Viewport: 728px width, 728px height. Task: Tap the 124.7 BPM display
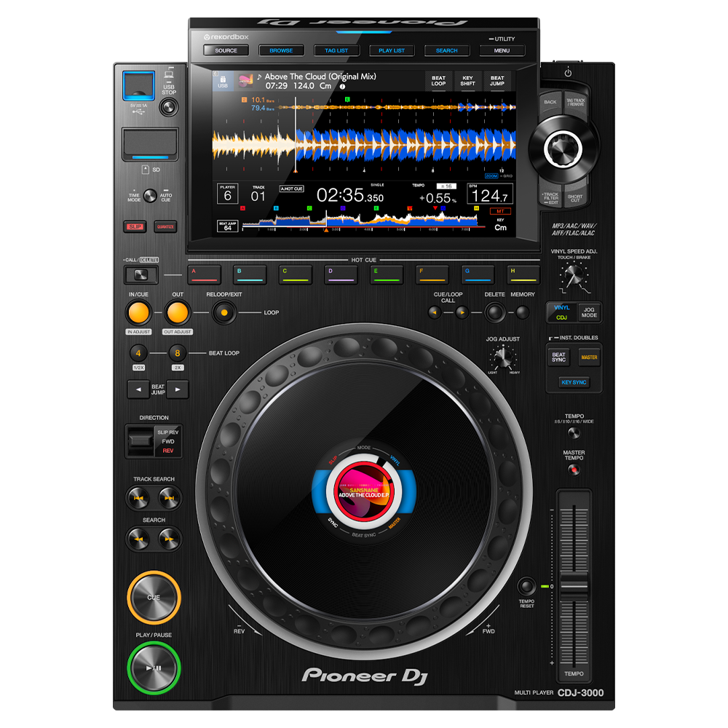pyautogui.click(x=490, y=194)
